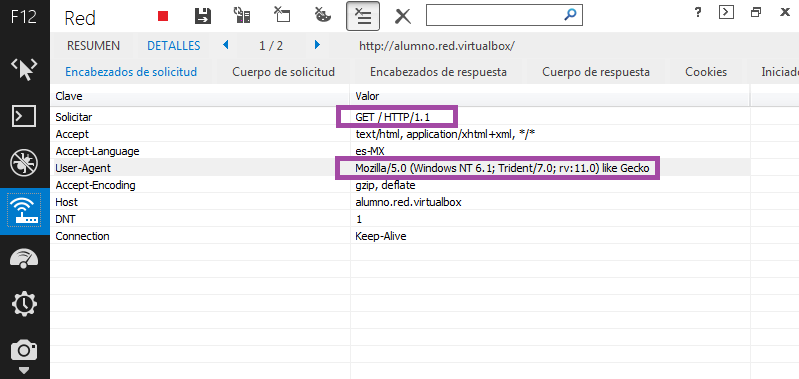Click the search box in Network toolbar
The image size is (799, 379).
(504, 15)
